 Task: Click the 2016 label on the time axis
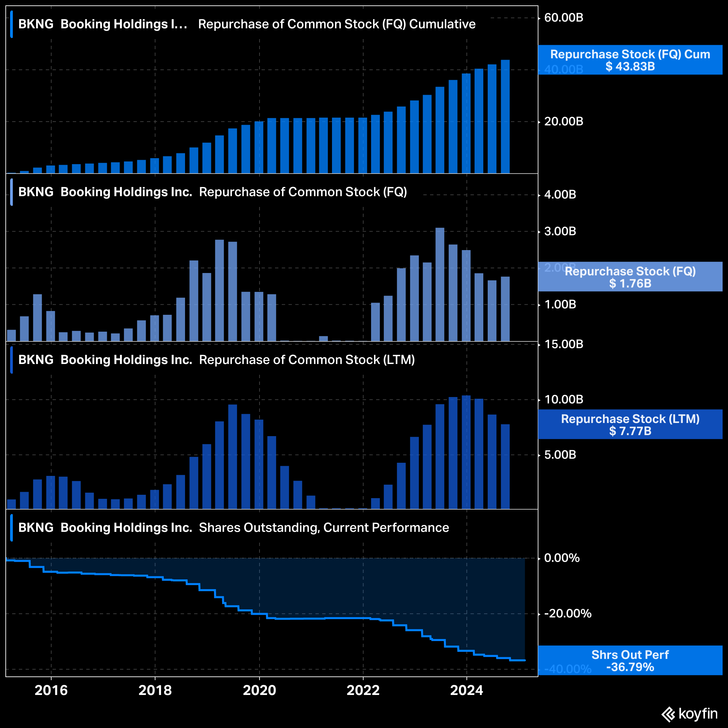pyautogui.click(x=51, y=690)
